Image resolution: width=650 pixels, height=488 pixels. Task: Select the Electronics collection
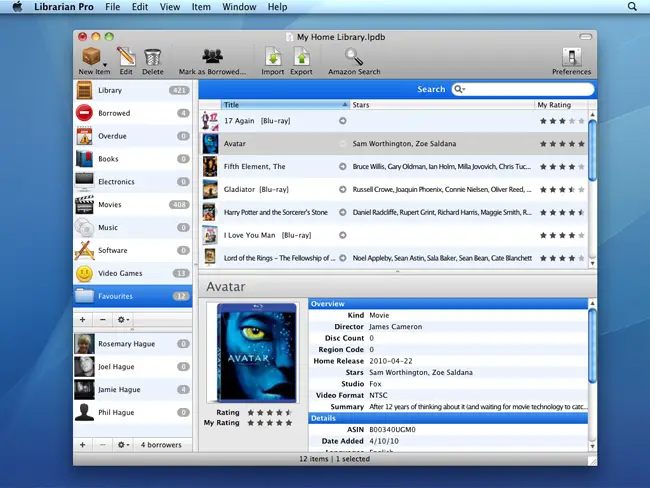tap(133, 182)
